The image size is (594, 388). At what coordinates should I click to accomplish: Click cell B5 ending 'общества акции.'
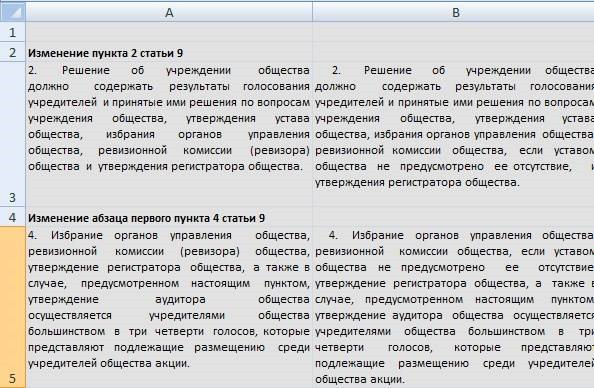[x=453, y=307]
